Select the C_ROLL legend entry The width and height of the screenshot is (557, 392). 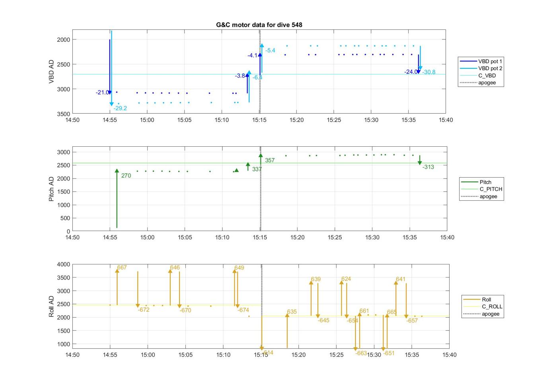(x=483, y=307)
